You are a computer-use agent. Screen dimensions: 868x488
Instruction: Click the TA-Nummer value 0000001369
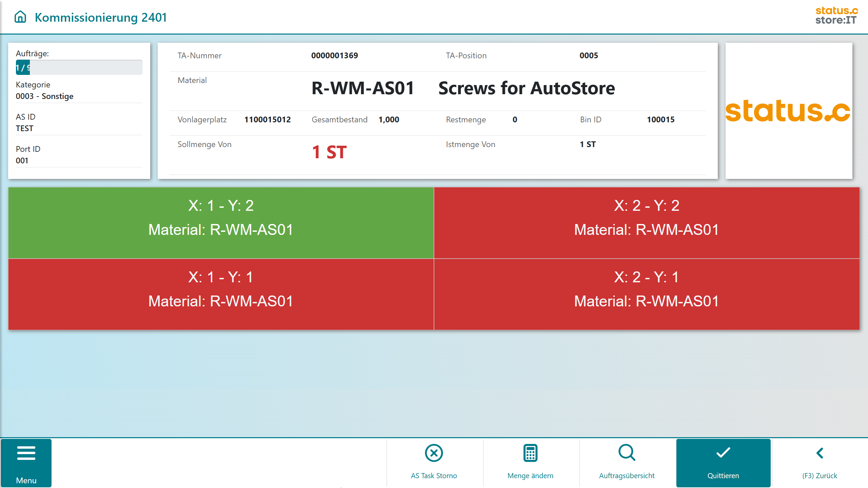click(334, 56)
